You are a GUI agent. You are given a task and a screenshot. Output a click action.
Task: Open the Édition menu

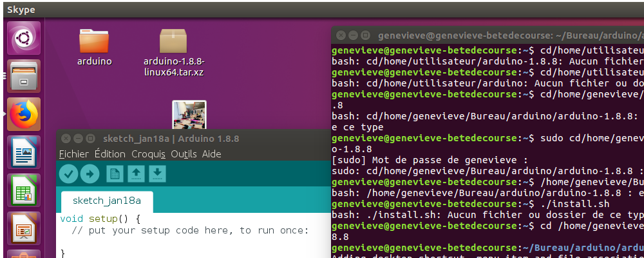pyautogui.click(x=109, y=154)
